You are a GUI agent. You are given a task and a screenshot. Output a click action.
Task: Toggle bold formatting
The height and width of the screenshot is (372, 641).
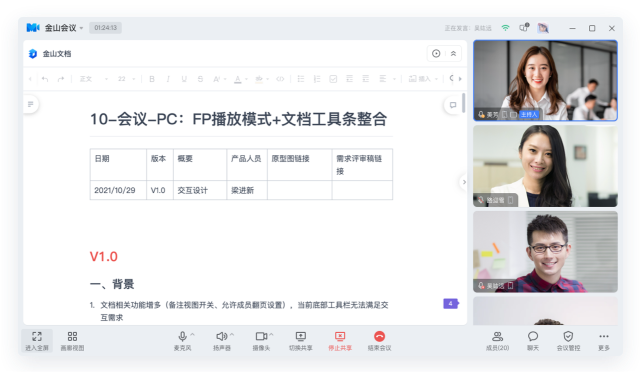[x=152, y=79]
